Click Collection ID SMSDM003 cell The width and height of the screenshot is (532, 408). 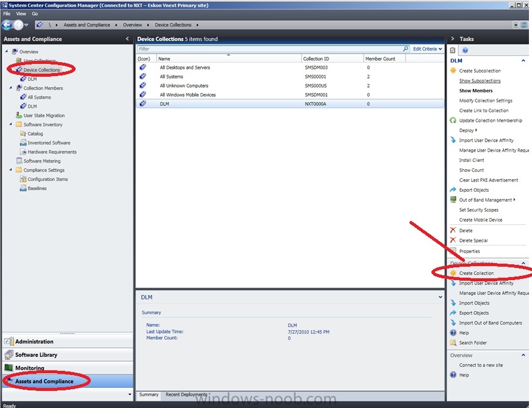coord(316,68)
